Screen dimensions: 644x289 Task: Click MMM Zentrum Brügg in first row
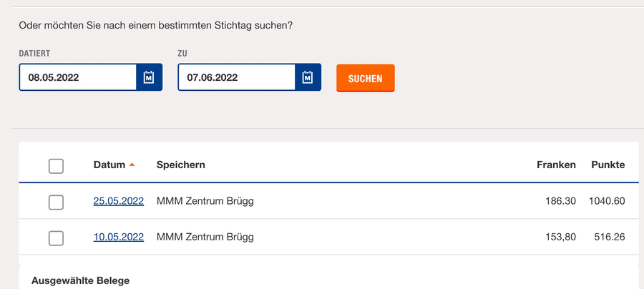pyautogui.click(x=205, y=201)
